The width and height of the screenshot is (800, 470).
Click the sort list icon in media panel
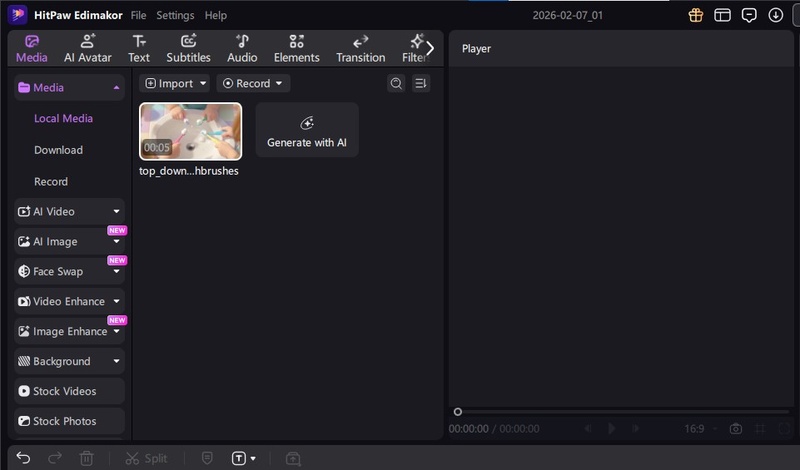421,84
